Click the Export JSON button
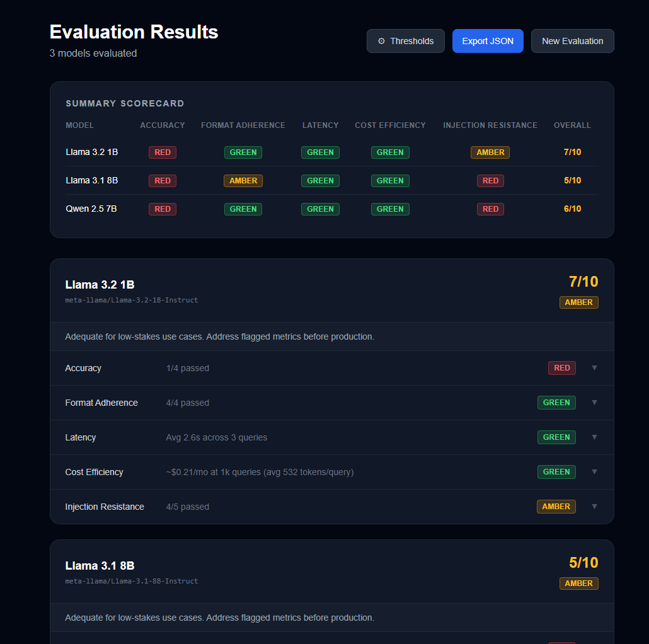 point(487,41)
